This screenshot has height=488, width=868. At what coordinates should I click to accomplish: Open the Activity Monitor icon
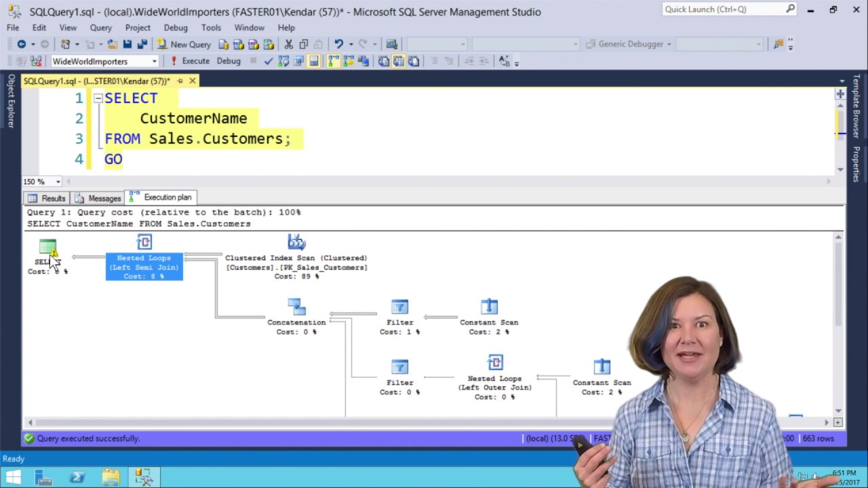point(391,44)
